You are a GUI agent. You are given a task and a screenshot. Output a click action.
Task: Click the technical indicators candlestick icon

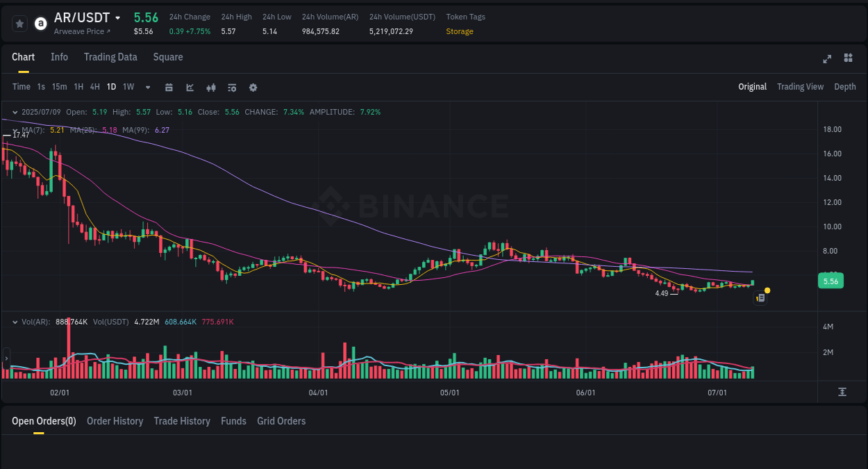(x=211, y=88)
